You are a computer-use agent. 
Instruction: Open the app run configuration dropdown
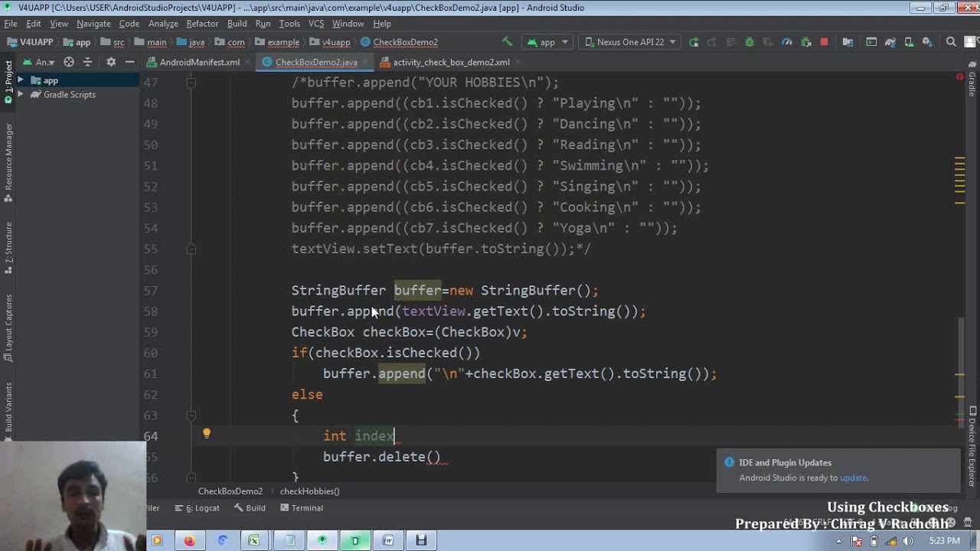point(547,42)
